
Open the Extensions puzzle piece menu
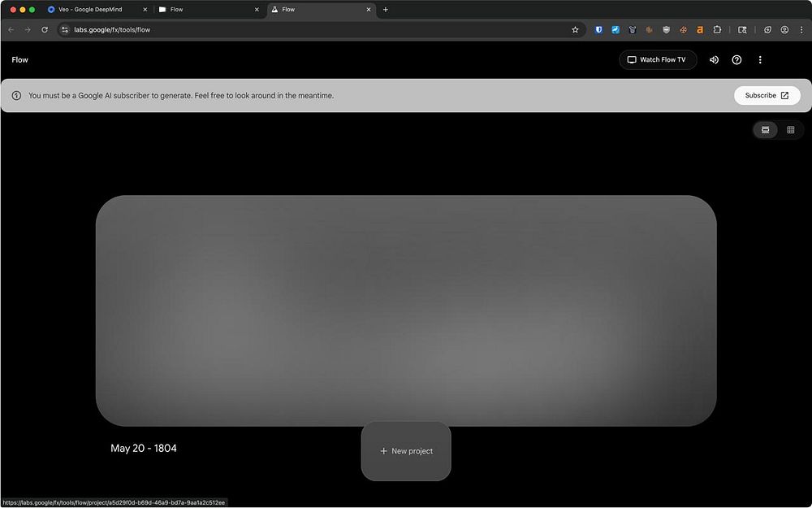coord(717,29)
